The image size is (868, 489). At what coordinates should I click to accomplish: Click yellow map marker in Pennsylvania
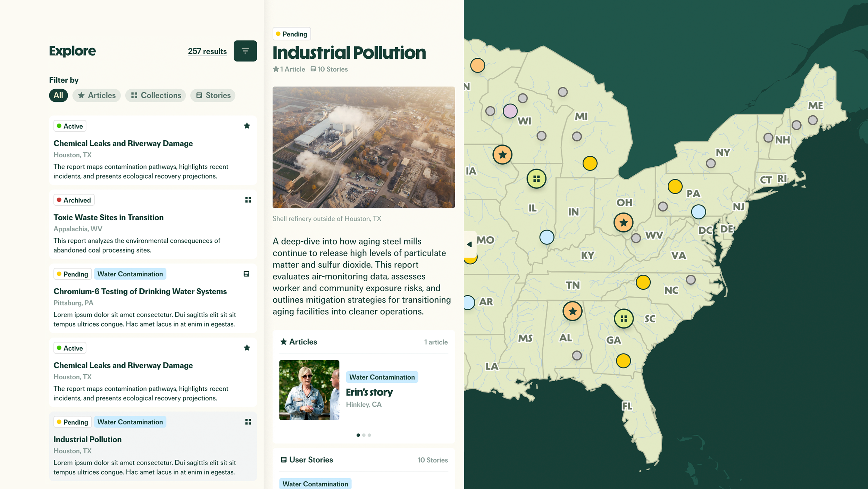tap(675, 187)
